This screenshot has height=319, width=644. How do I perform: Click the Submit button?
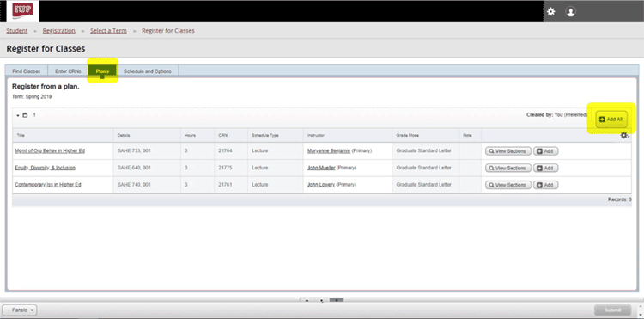612,310
